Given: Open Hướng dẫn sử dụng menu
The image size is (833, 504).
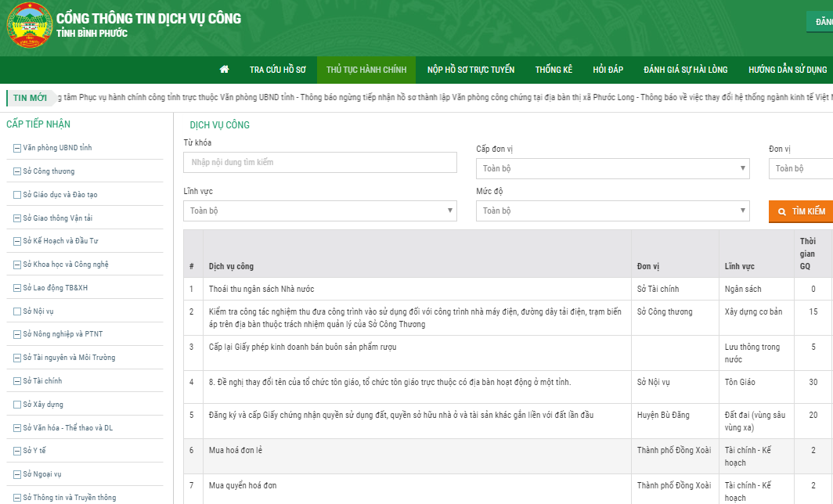Looking at the screenshot, I should tap(788, 70).
